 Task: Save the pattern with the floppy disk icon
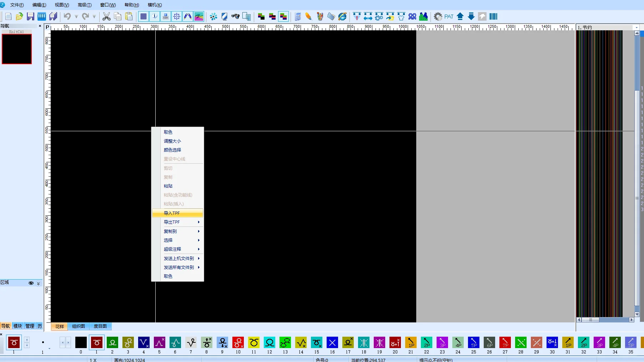[x=30, y=16]
